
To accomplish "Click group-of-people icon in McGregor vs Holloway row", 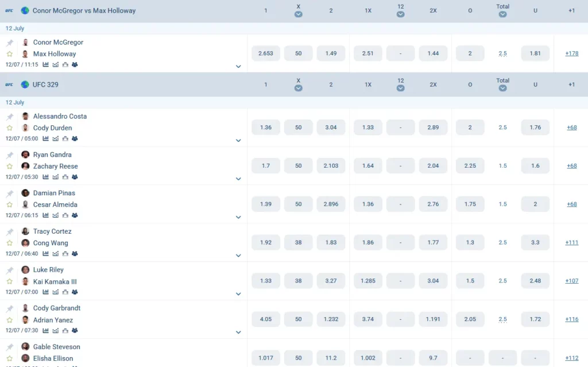I will [x=75, y=64].
